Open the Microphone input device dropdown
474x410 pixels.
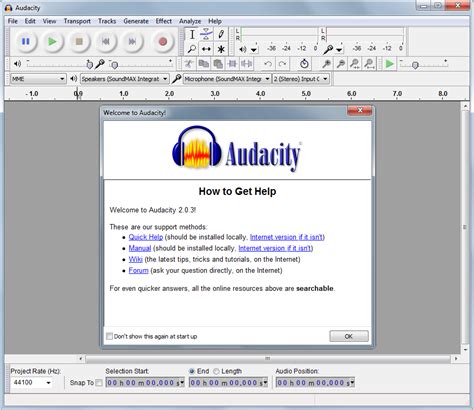tap(227, 79)
